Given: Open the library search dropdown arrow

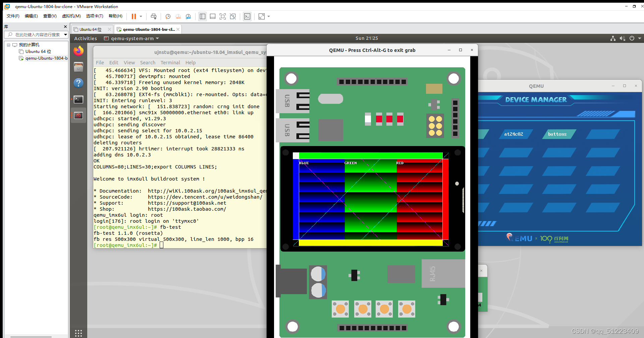Looking at the screenshot, I should point(65,35).
